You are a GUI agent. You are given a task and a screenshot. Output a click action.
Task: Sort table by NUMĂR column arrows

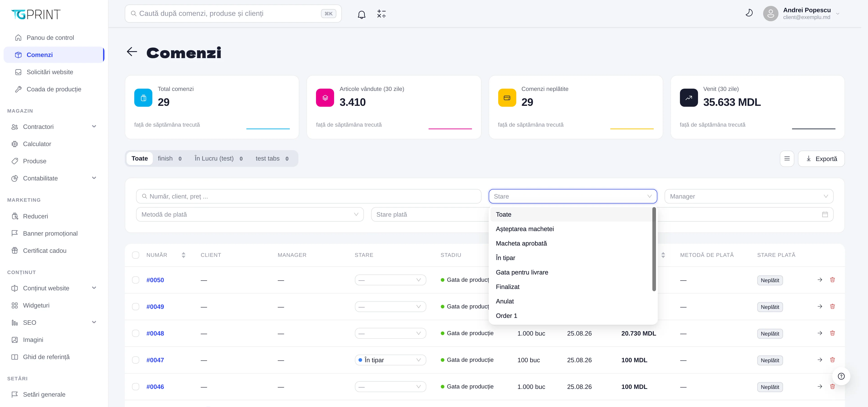pos(183,255)
